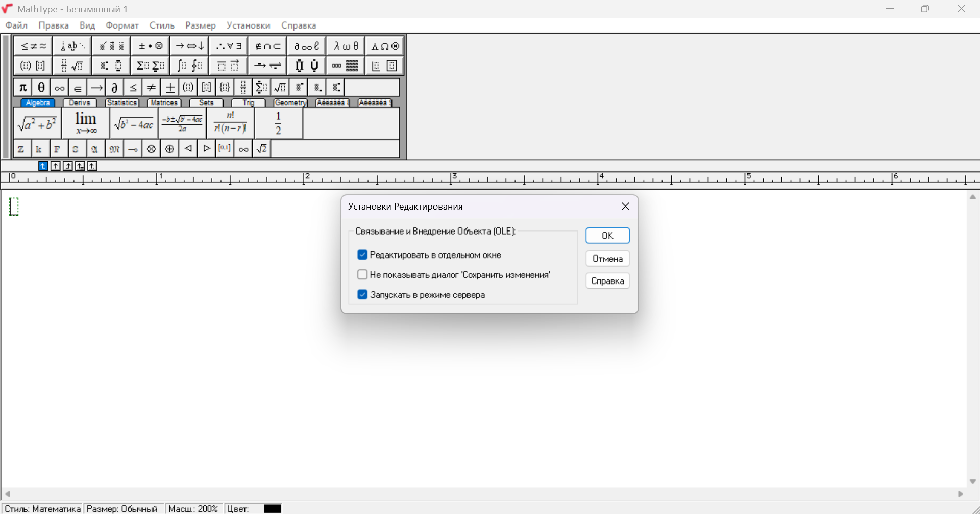Switch to the Statistics tab
Image resolution: width=980 pixels, height=514 pixels.
click(x=122, y=103)
